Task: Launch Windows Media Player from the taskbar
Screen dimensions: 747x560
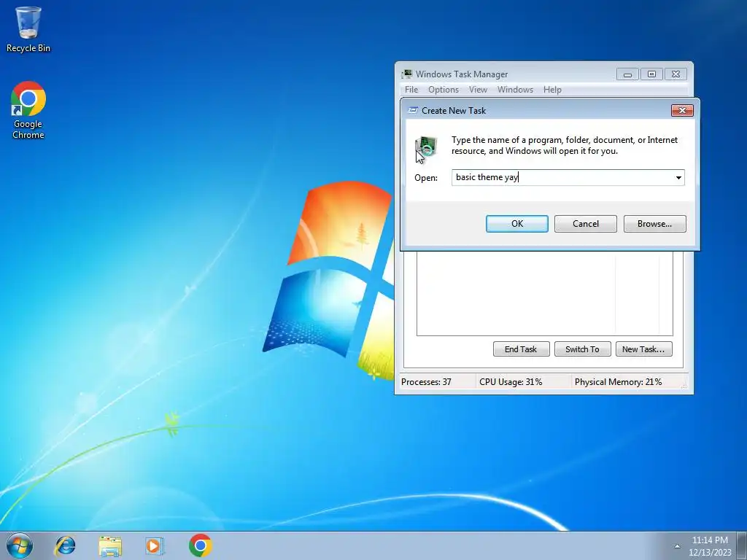Action: (x=155, y=545)
